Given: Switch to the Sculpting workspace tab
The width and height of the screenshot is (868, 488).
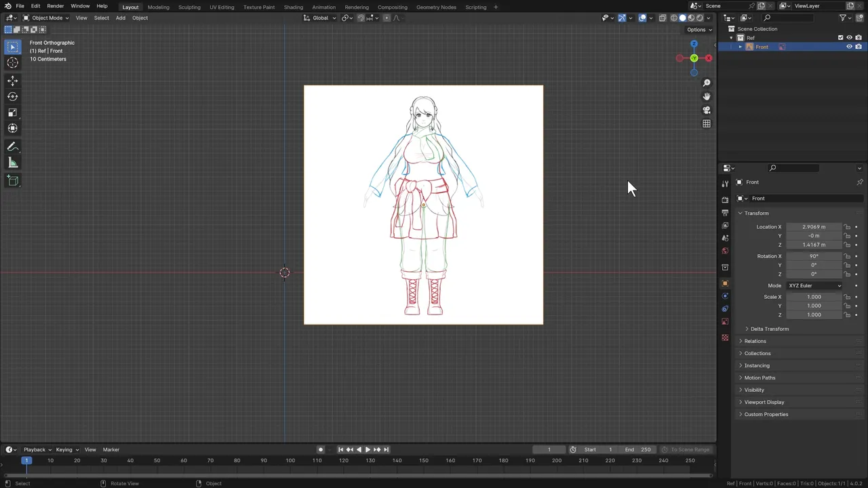Looking at the screenshot, I should pyautogui.click(x=189, y=7).
